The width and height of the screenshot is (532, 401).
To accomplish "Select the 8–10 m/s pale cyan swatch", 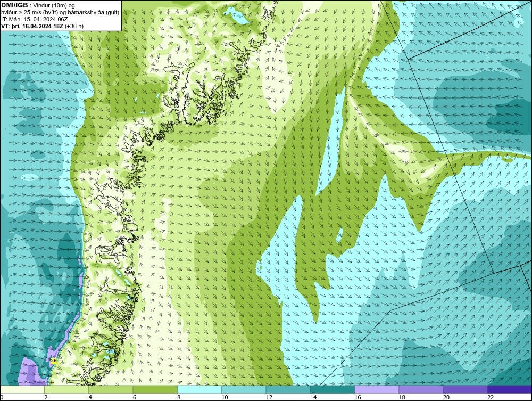I will [x=199, y=389].
